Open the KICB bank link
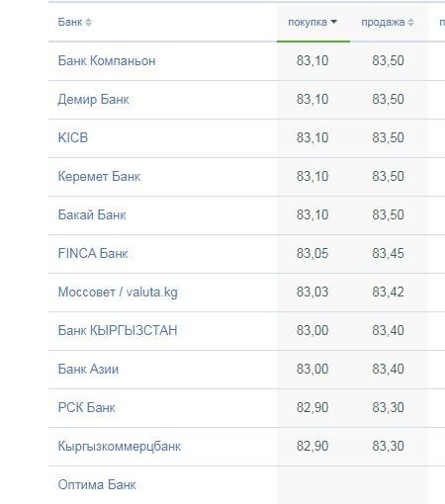This screenshot has height=504, width=445. click(73, 138)
